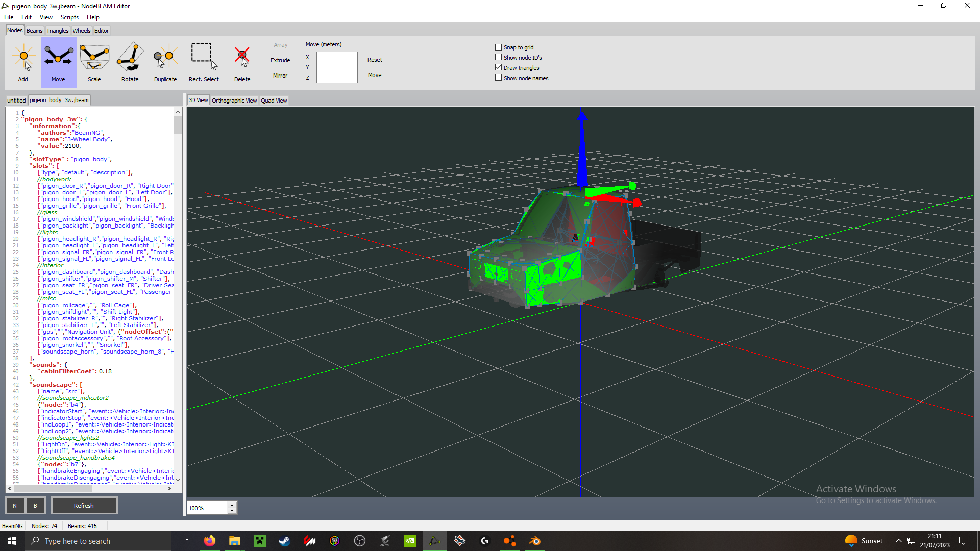Click the X move input field
This screenshot has width=980, height=551.
(337, 57)
